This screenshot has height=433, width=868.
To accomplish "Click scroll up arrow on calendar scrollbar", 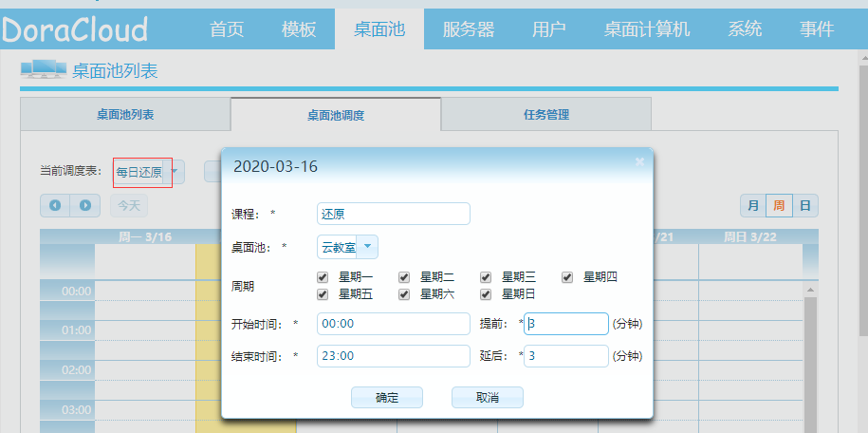I will point(810,290).
